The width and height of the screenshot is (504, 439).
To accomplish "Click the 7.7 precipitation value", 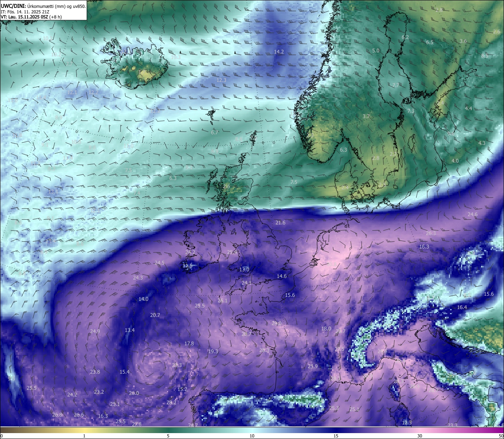I will (x=396, y=85).
